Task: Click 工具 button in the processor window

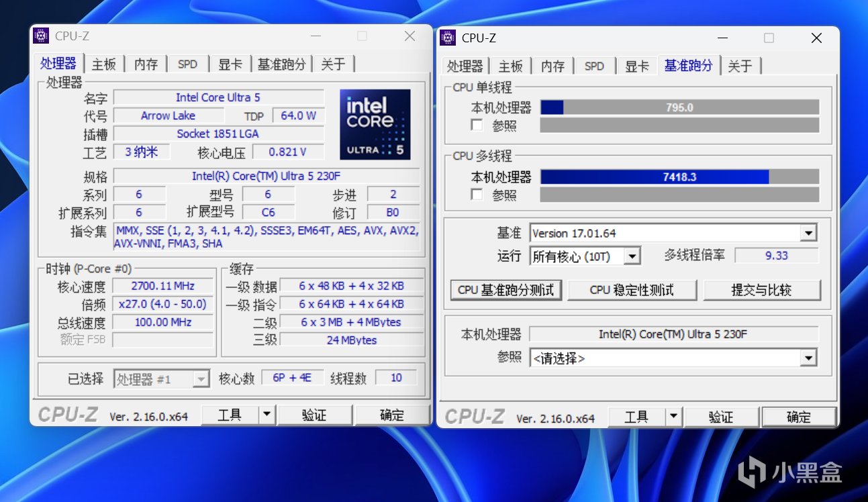Action: coord(230,415)
